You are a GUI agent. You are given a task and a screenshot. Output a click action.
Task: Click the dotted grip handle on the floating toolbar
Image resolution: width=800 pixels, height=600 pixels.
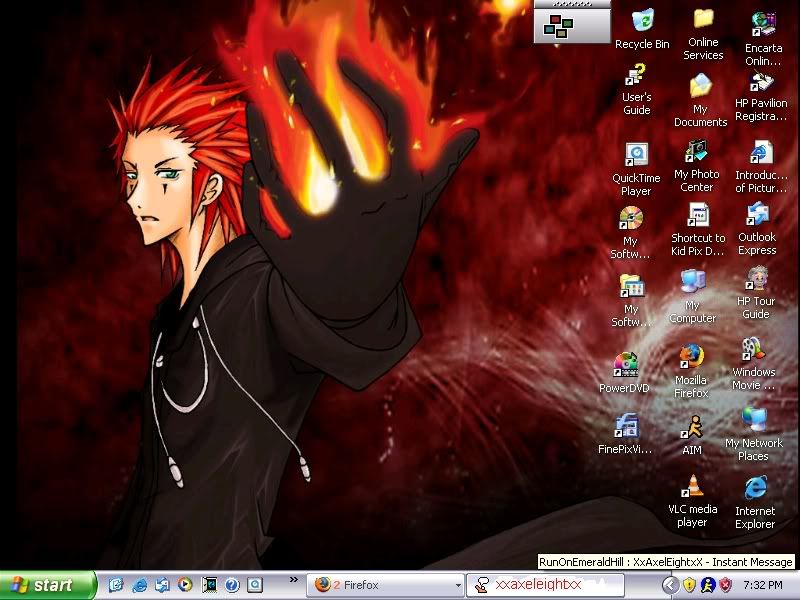572,4
